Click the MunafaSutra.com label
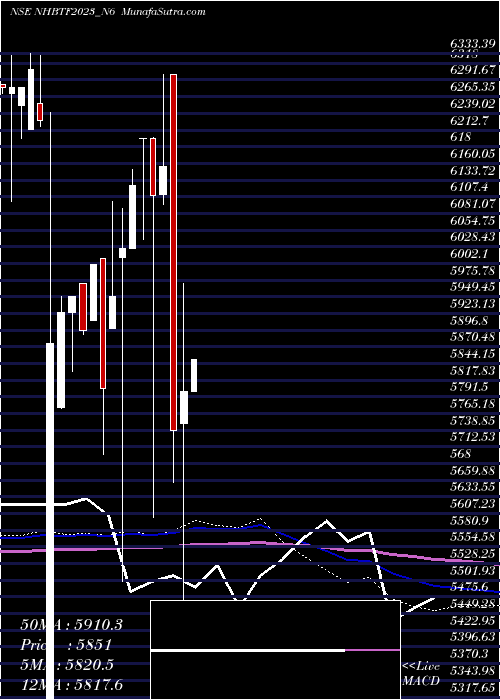The height and width of the screenshot is (700, 500). click(x=164, y=12)
